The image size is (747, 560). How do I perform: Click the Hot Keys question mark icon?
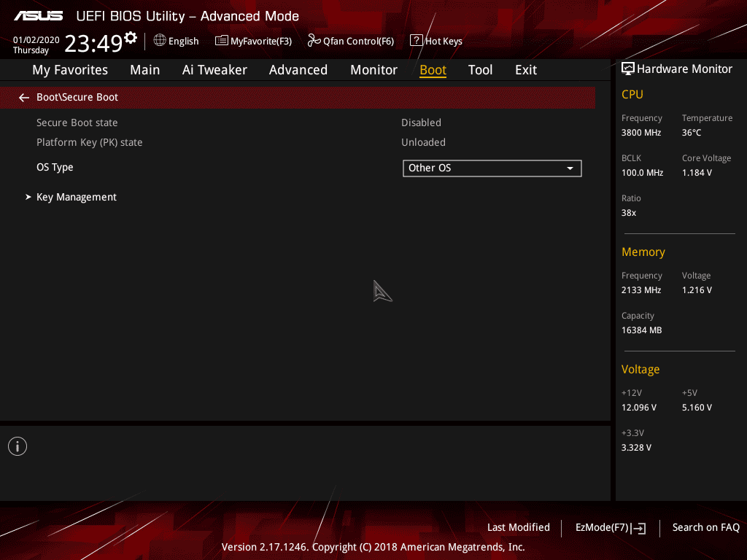tap(416, 41)
